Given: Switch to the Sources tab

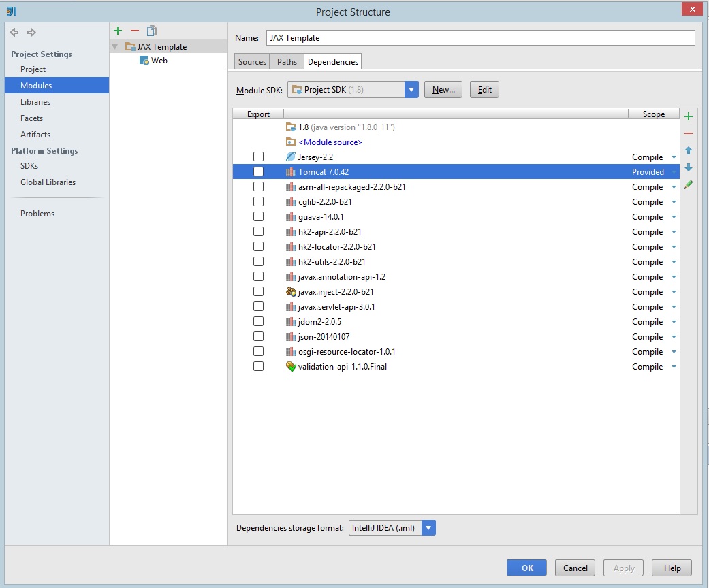Looking at the screenshot, I should pyautogui.click(x=252, y=61).
